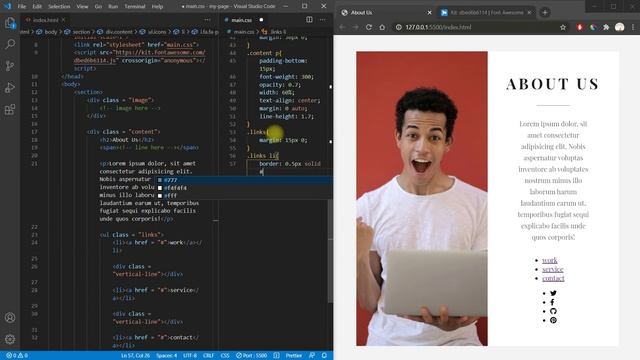Viewport: 640px width, 360px height.
Task: Follow the 'service' link on the page
Action: point(553,269)
